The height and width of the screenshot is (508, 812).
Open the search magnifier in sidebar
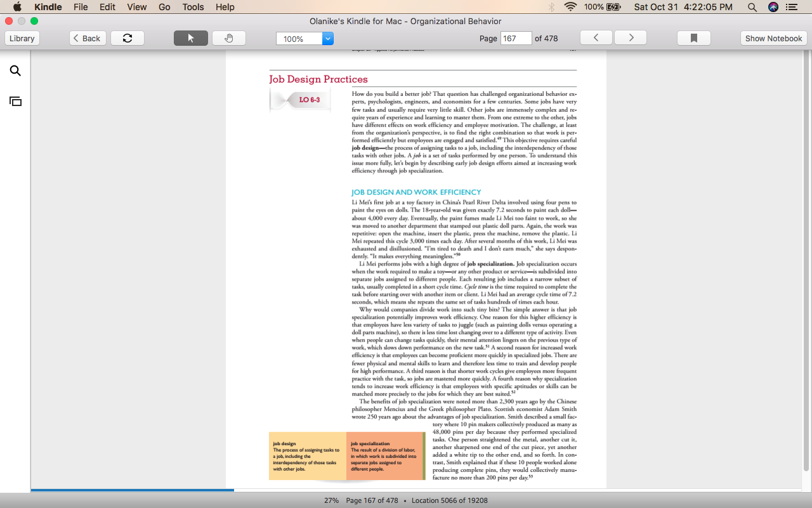15,71
